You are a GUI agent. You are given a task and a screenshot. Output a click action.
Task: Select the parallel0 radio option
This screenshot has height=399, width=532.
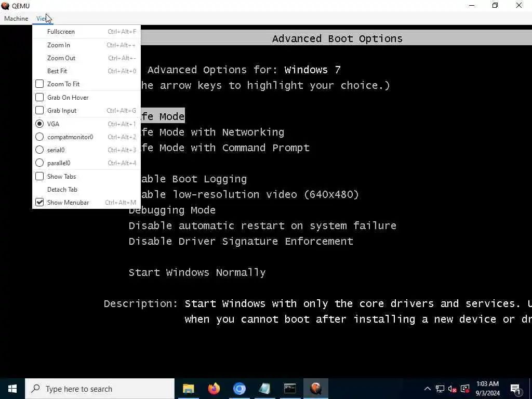39,163
